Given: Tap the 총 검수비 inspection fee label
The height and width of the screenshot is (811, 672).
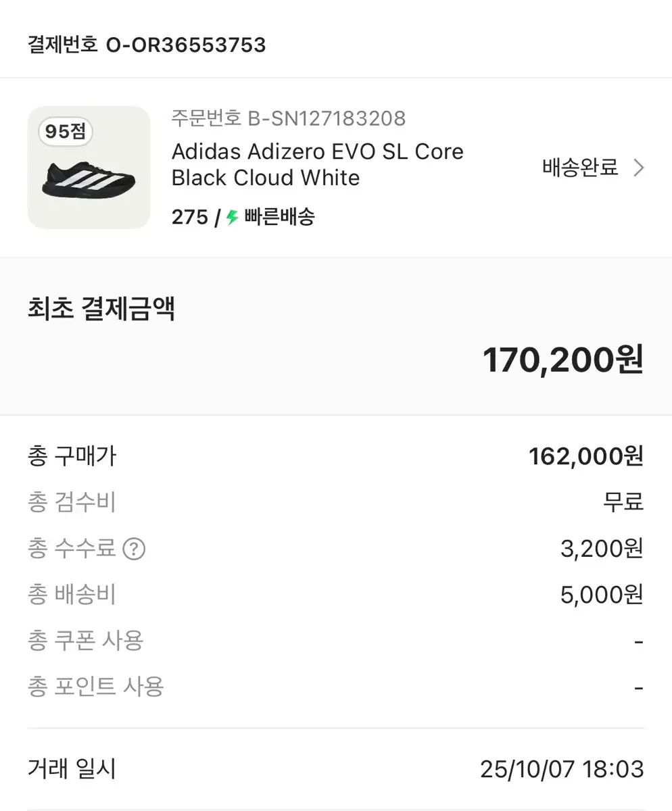Looking at the screenshot, I should (72, 502).
